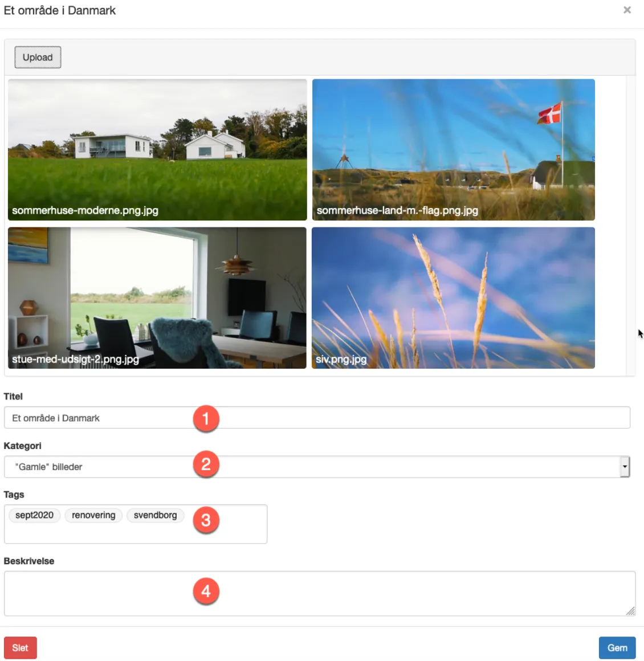Click the red number 1 marker

pos(206,419)
